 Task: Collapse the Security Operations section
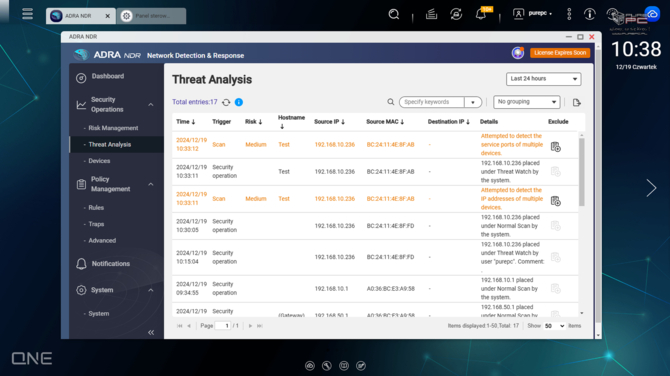click(x=151, y=105)
